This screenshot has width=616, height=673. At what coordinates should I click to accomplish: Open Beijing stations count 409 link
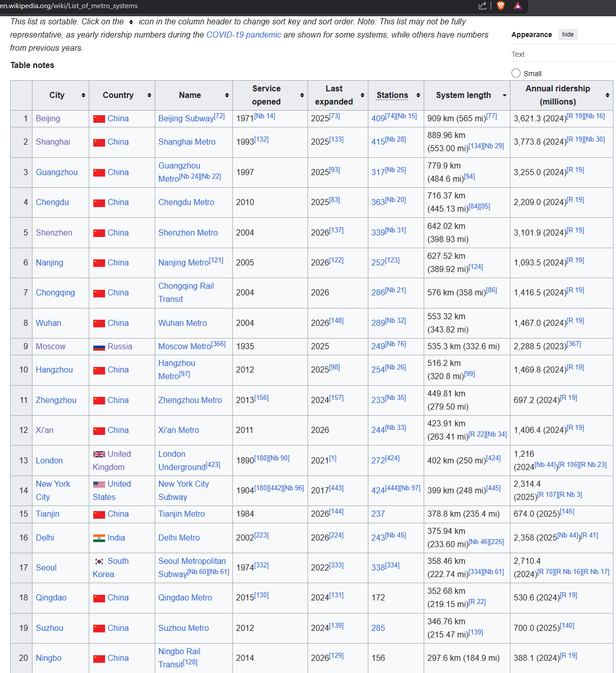[378, 118]
